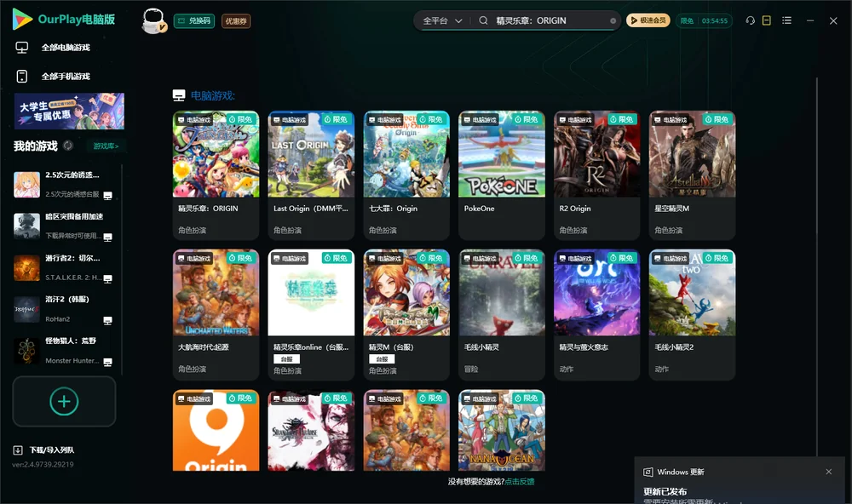The width and height of the screenshot is (852, 504).
Task: Select the 潜行者2 game icon in sidebar
Action: click(26, 267)
